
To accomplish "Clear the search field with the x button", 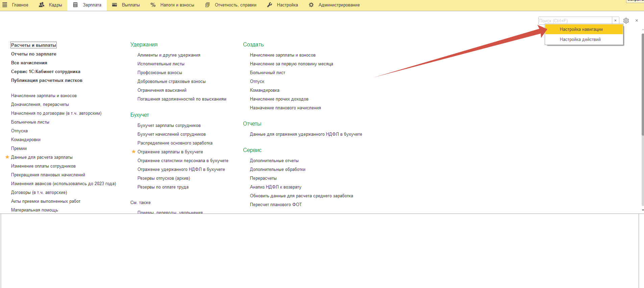I will click(x=615, y=21).
